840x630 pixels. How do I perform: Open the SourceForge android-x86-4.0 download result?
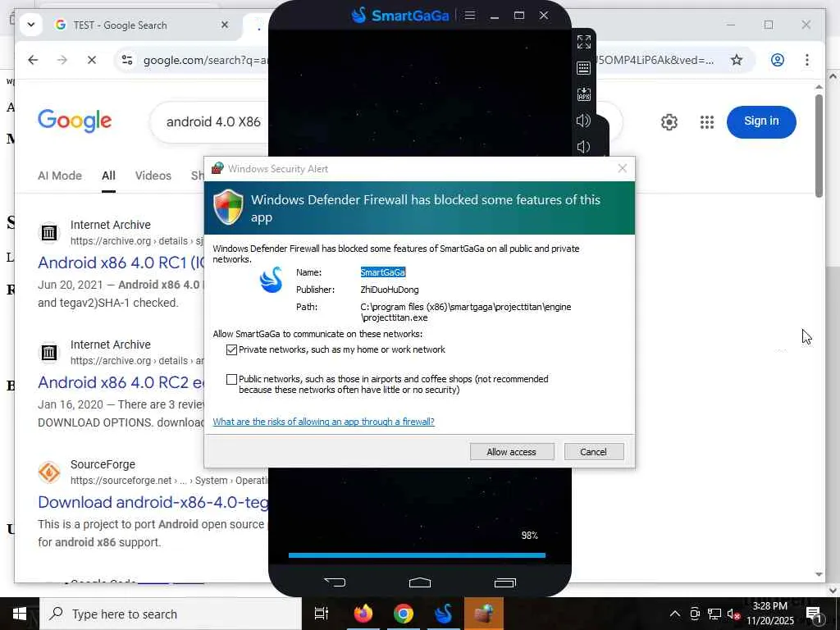153,503
